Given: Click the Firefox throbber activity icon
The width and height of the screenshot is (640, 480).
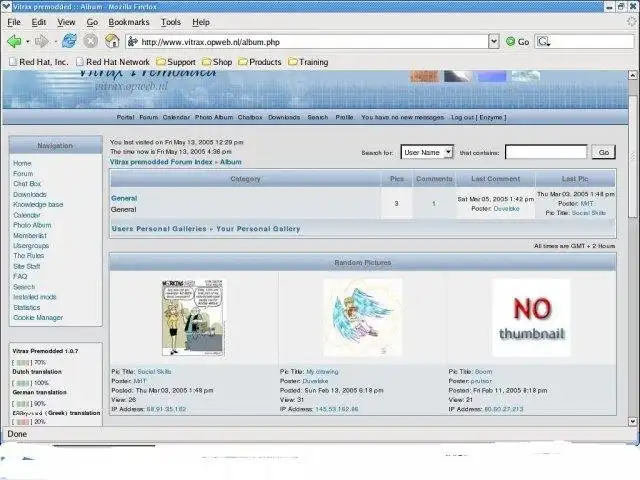Looking at the screenshot, I should [633, 22].
